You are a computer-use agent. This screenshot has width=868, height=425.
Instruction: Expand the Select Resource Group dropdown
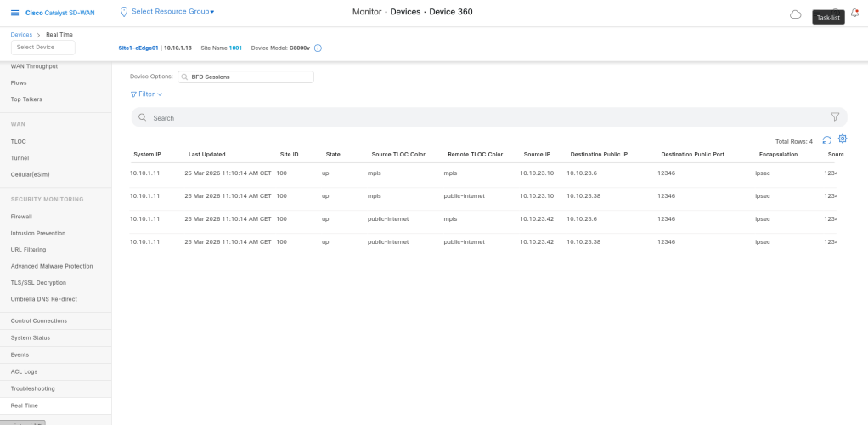pyautogui.click(x=173, y=11)
